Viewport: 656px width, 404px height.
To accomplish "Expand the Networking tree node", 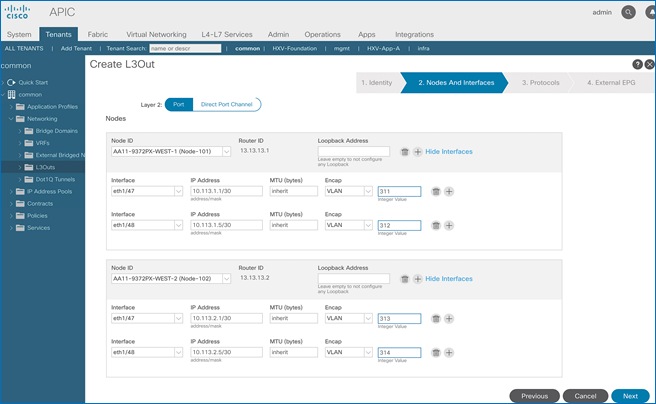I will (x=11, y=119).
